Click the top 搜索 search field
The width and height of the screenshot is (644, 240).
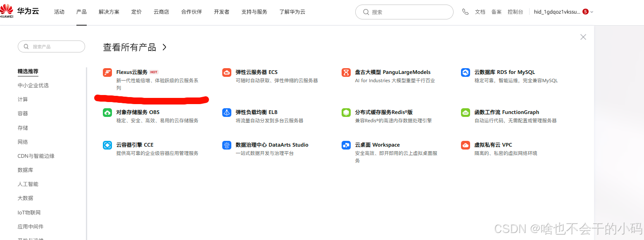[x=404, y=12]
